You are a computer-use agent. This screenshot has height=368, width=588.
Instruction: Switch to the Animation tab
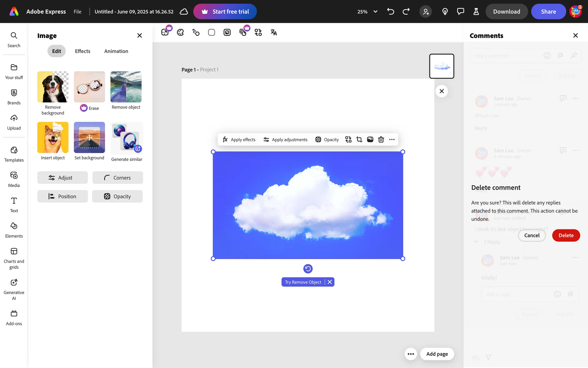116,51
